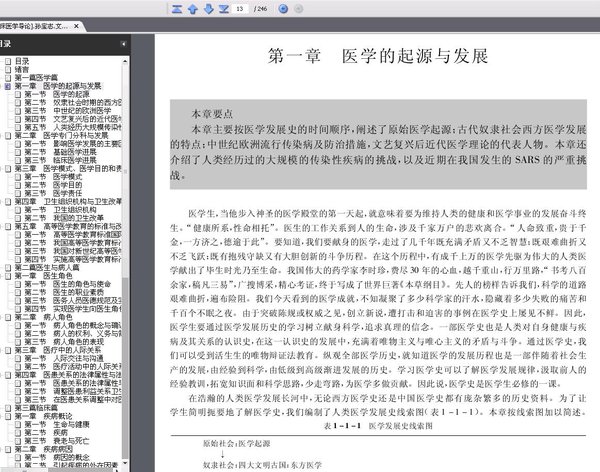Screen dimensions: 600x472
Task: Click the scroll-up arrow of bookmarks list
Action: pos(125,61)
